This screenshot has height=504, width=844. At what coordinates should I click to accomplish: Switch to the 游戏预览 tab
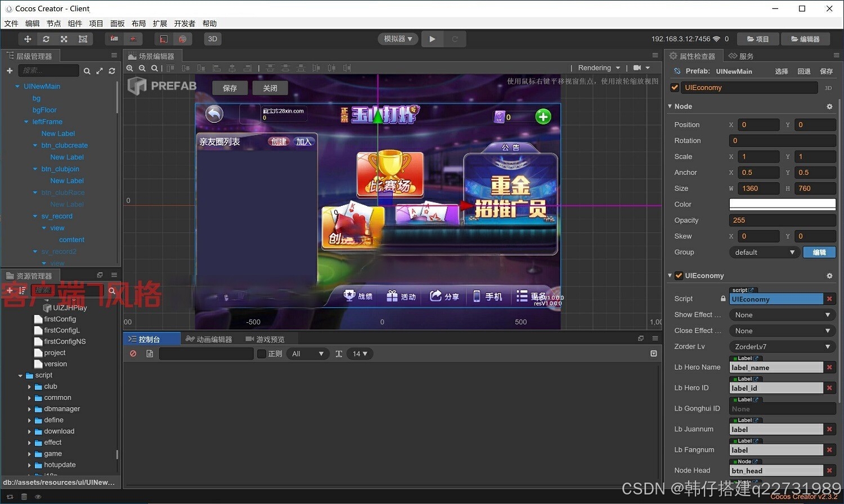(x=265, y=339)
